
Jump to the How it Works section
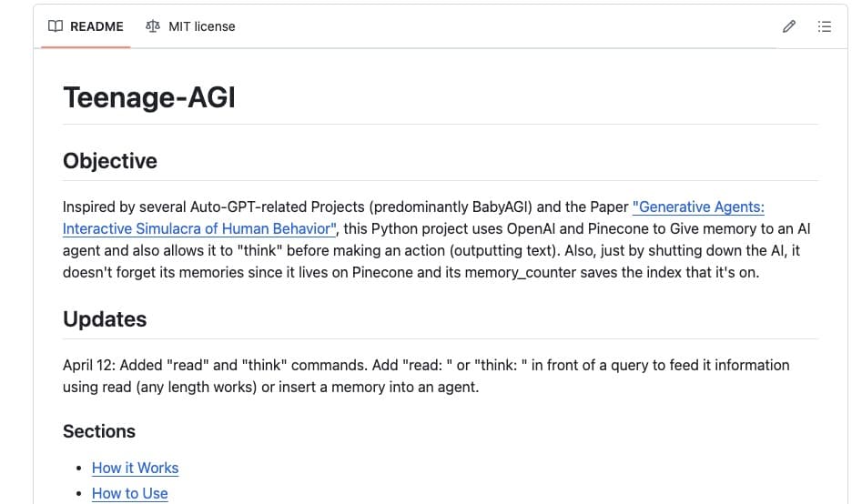[136, 468]
